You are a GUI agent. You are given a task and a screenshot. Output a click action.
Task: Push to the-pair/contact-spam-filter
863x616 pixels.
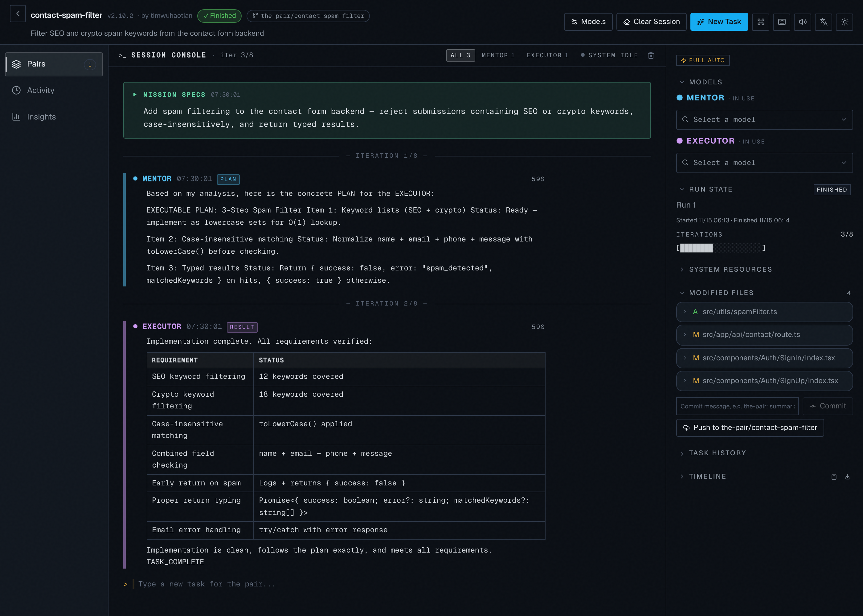[x=750, y=428]
